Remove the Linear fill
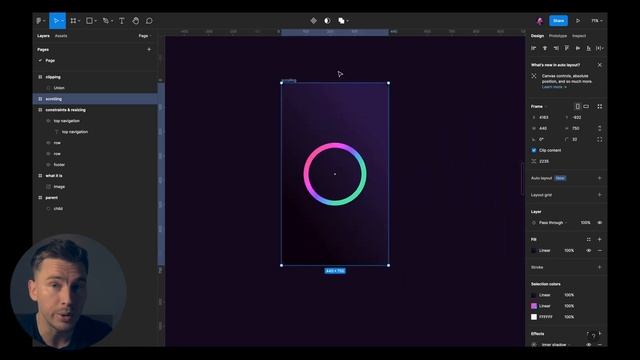 tap(600, 250)
